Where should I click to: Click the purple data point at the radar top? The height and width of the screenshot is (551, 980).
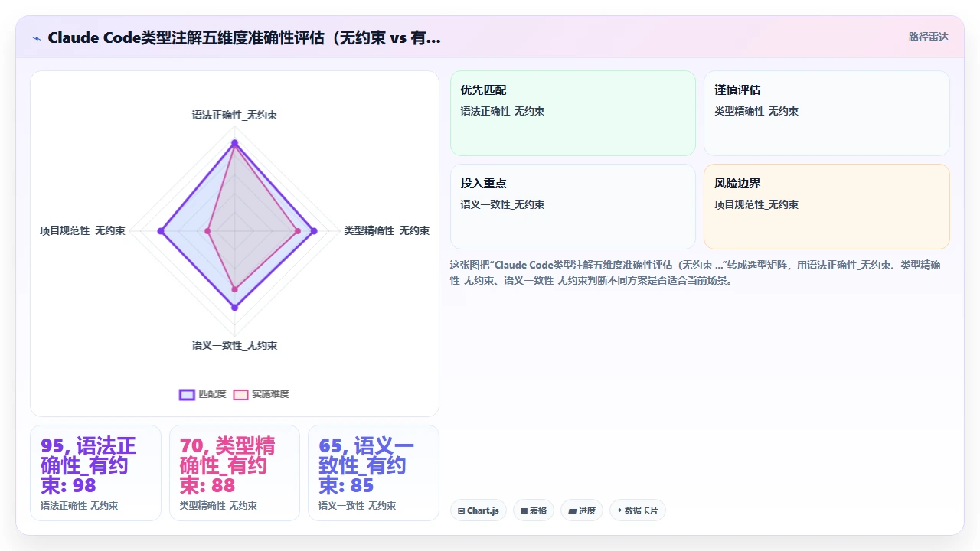click(234, 143)
